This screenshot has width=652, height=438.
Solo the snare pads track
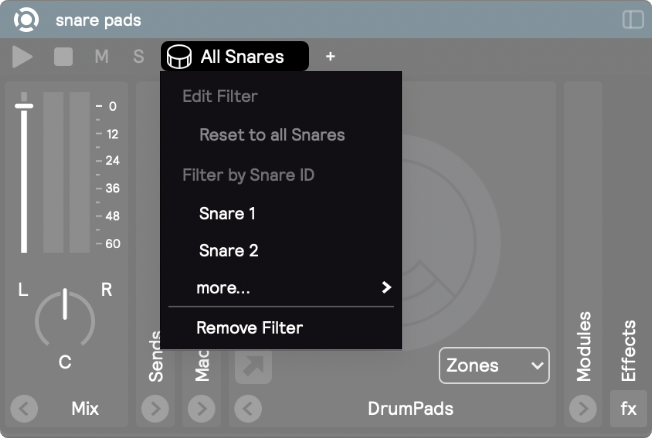coord(138,57)
